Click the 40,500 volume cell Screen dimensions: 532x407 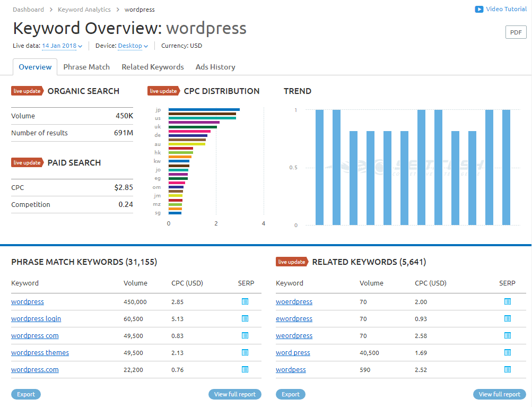click(x=369, y=353)
